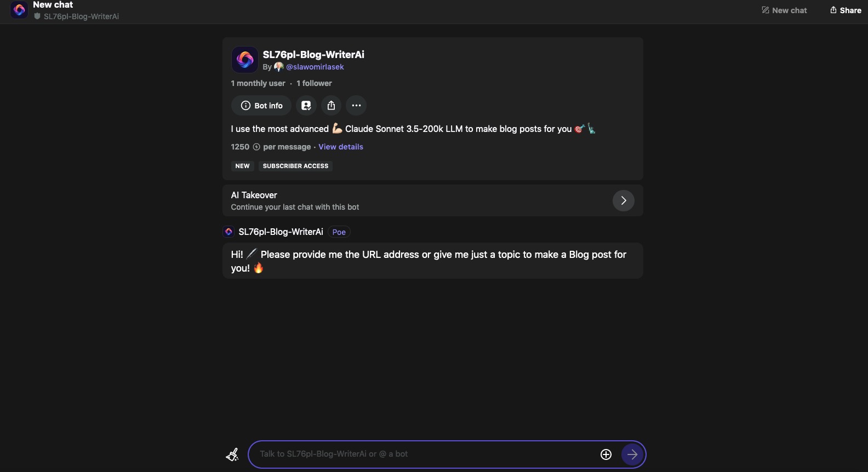This screenshot has width=868, height=472.
Task: Click the plus attach file icon
Action: [606, 454]
